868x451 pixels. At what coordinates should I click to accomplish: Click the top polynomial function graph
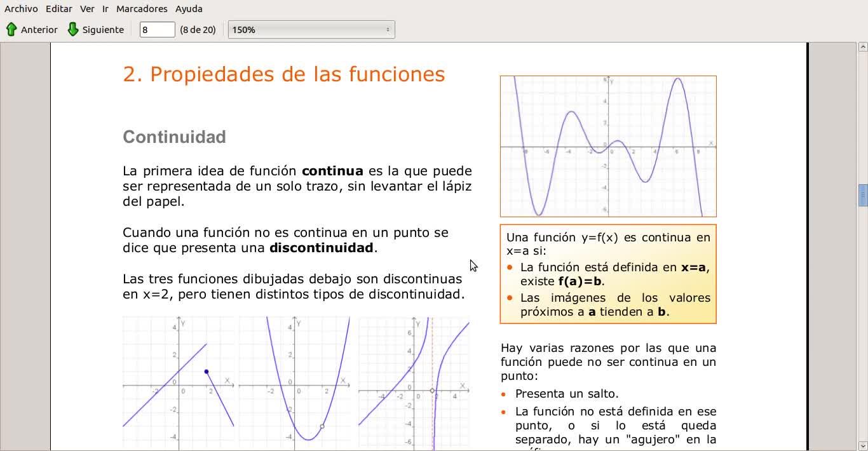608,146
